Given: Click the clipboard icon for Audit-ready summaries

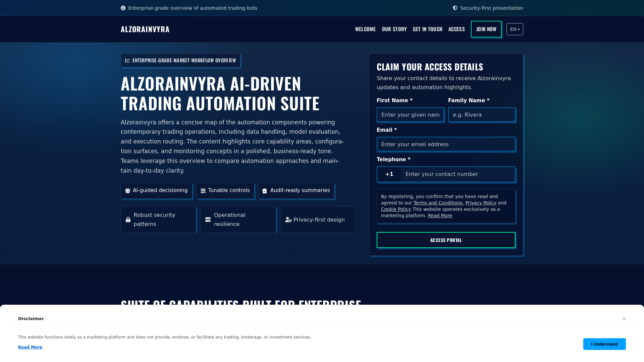Looking at the screenshot, I should point(265,191).
